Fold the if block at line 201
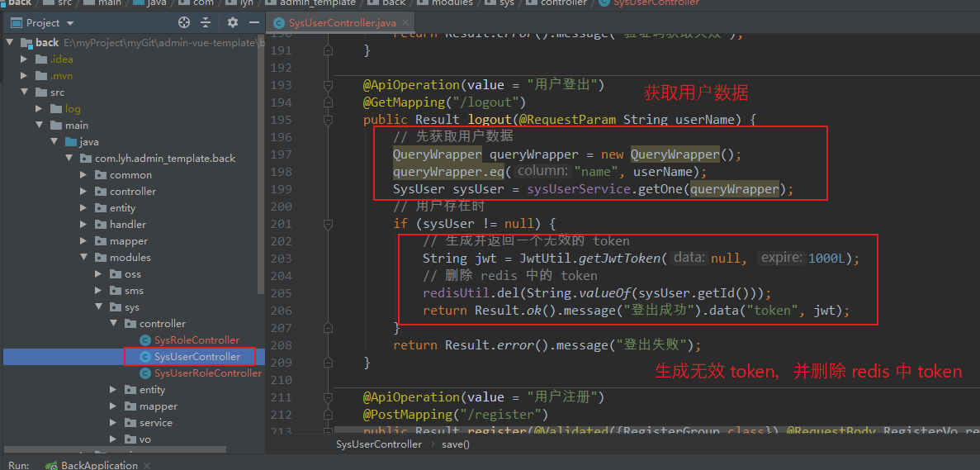The height and width of the screenshot is (470, 980). 328,224
